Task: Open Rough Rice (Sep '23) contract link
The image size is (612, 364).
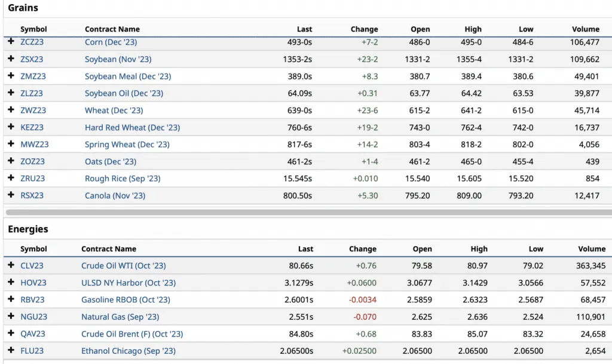Action: click(x=123, y=179)
